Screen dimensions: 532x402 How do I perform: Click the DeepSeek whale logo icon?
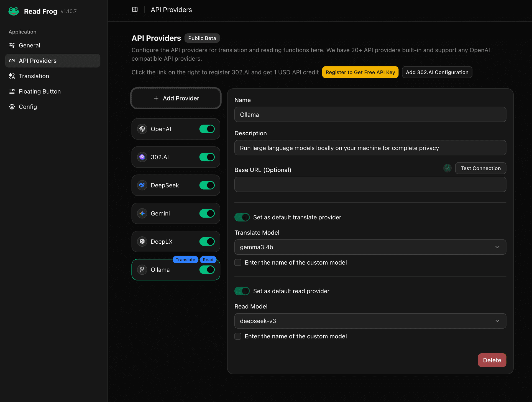click(x=142, y=185)
